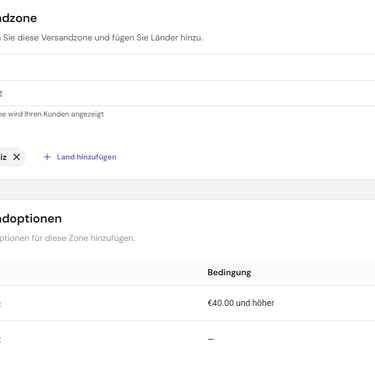Viewport: 375px width, 366px height.
Task: Click the Bedingung column header
Action: tap(229, 272)
